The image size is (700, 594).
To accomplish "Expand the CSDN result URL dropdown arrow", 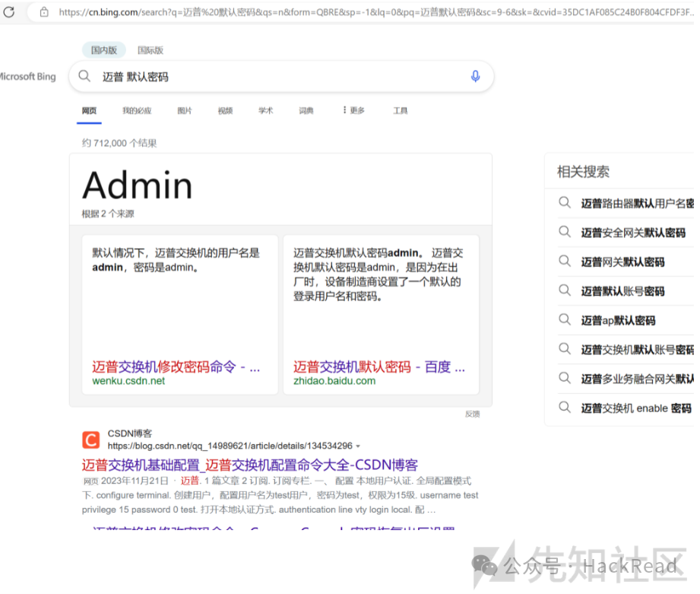I will point(358,446).
